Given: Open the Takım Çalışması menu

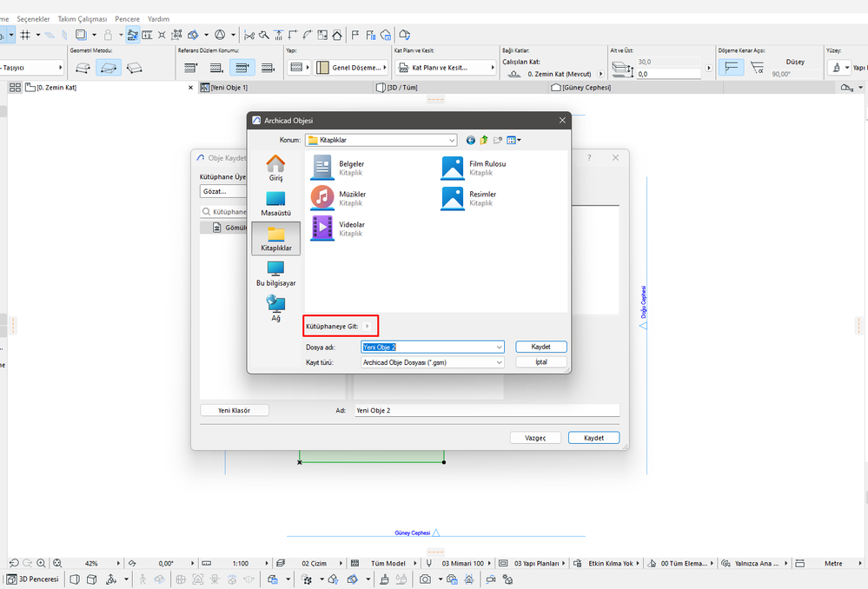Looking at the screenshot, I should [x=83, y=19].
